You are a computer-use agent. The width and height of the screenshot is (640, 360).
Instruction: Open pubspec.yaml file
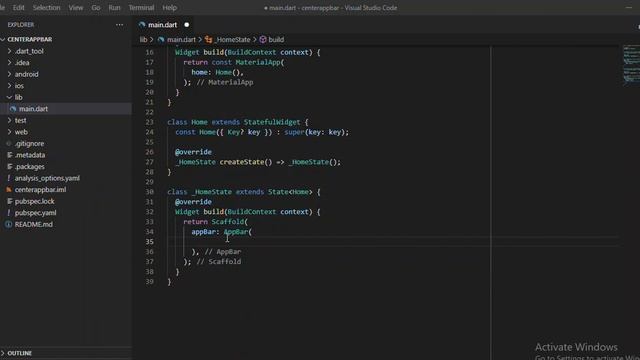(x=36, y=213)
